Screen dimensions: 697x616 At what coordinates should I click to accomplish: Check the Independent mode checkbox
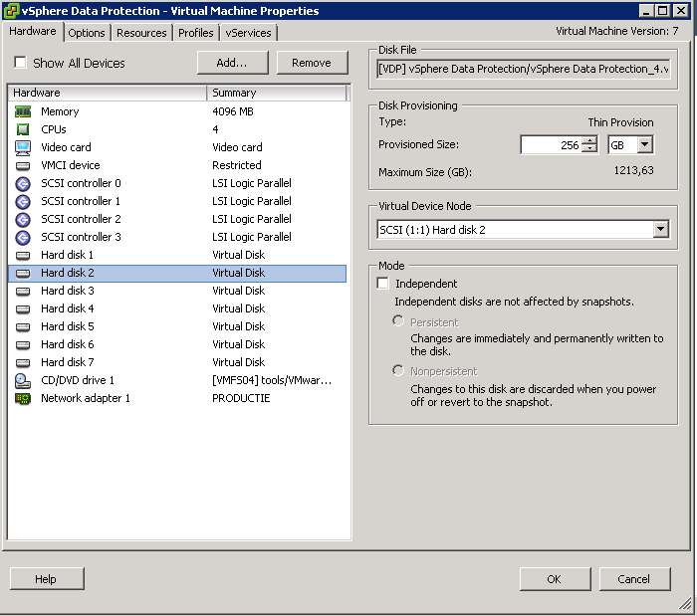click(x=382, y=284)
